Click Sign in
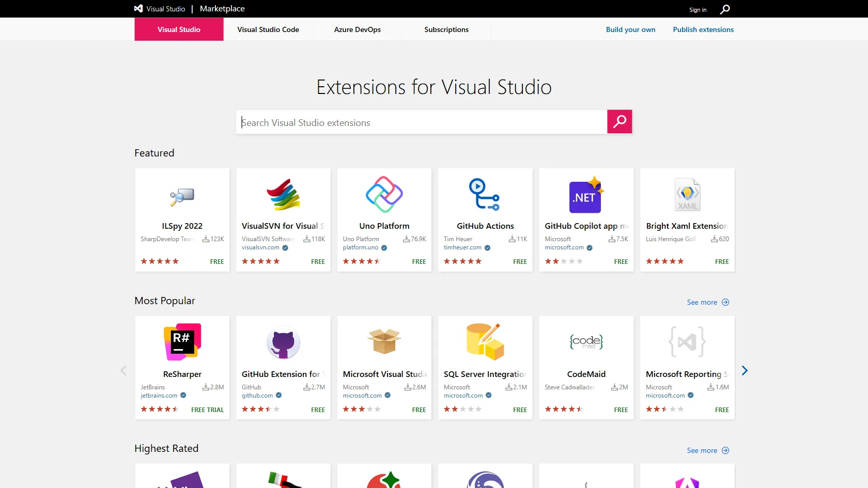Viewport: 868px width, 488px height. (698, 10)
